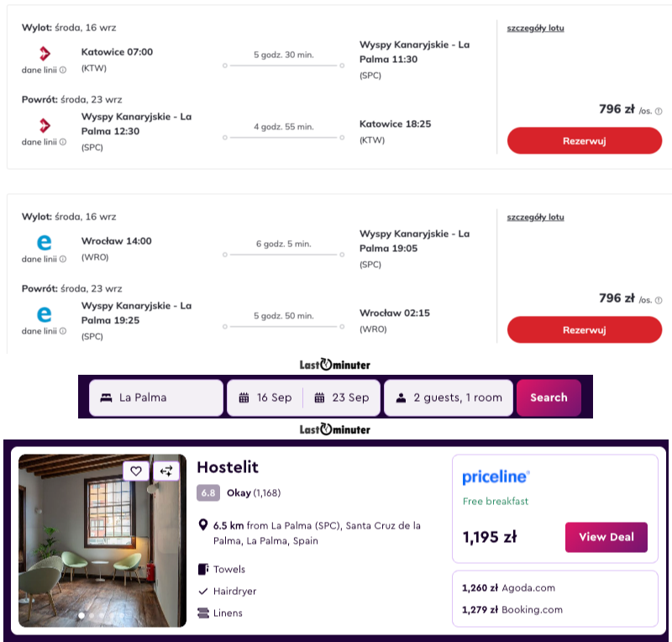Click the blue 'e' airline logo for Wrocław departure

pos(45,242)
